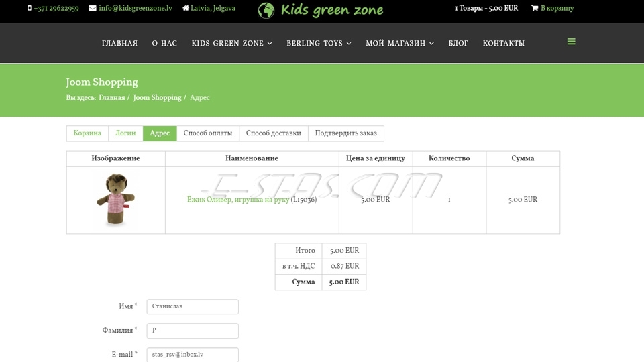Expand the KIDS GREEN ZONE dropdown chevron
Screen dimensions: 644x362
270,43
